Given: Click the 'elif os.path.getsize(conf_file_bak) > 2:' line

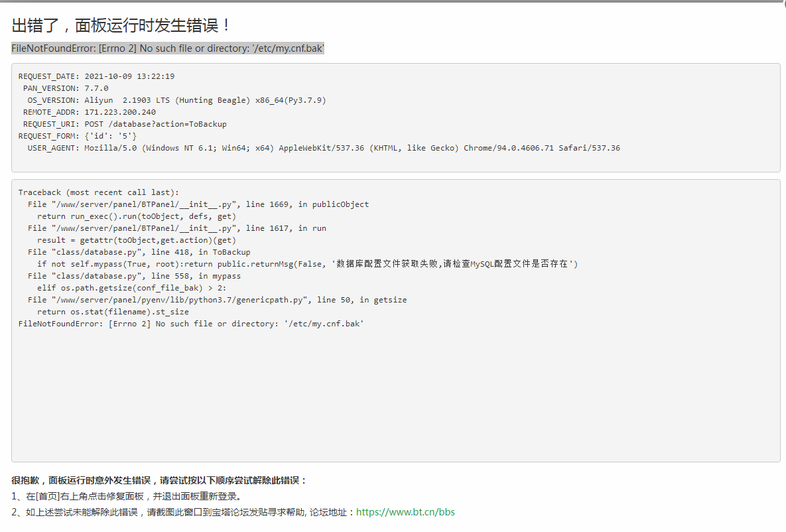Looking at the screenshot, I should [131, 289].
